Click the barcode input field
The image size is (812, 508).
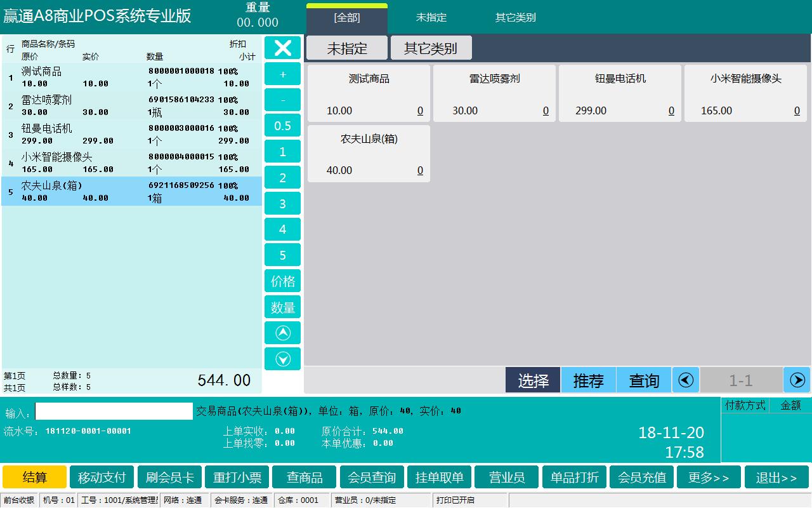point(114,411)
